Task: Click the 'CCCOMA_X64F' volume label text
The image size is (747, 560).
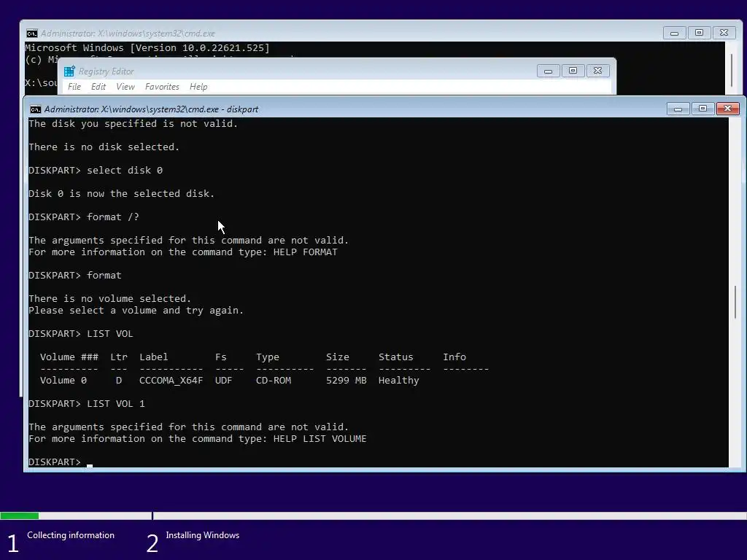Action: tap(171, 381)
